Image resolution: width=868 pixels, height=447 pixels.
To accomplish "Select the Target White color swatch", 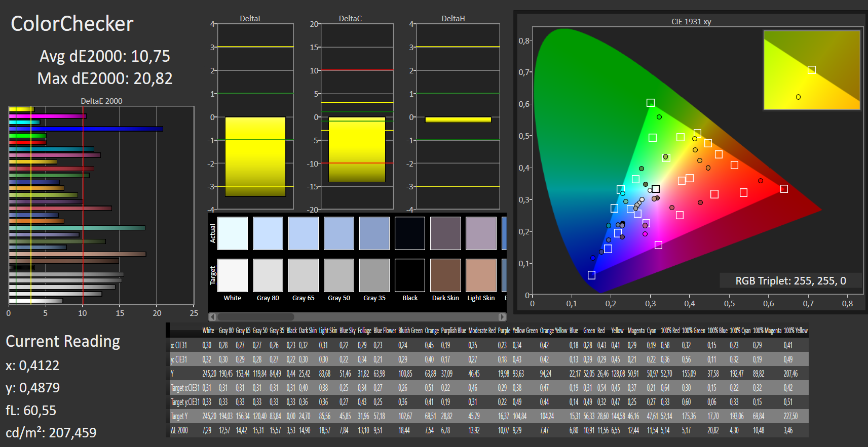I will [x=233, y=275].
